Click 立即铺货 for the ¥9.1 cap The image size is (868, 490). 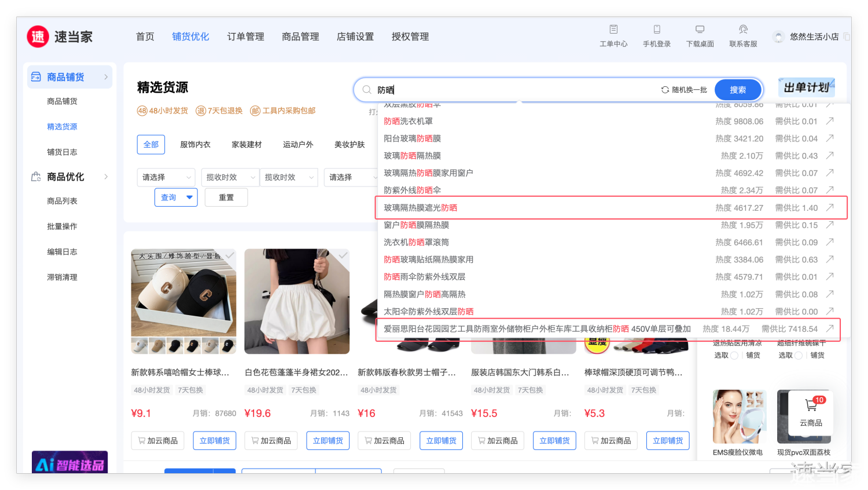pos(214,441)
